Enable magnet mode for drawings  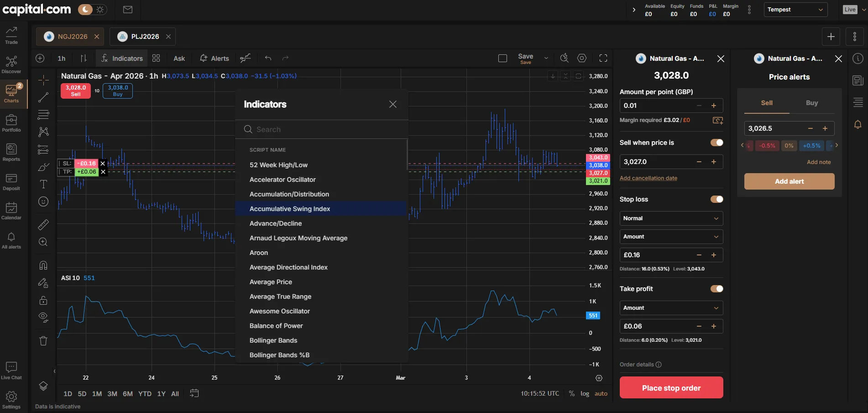(43, 265)
